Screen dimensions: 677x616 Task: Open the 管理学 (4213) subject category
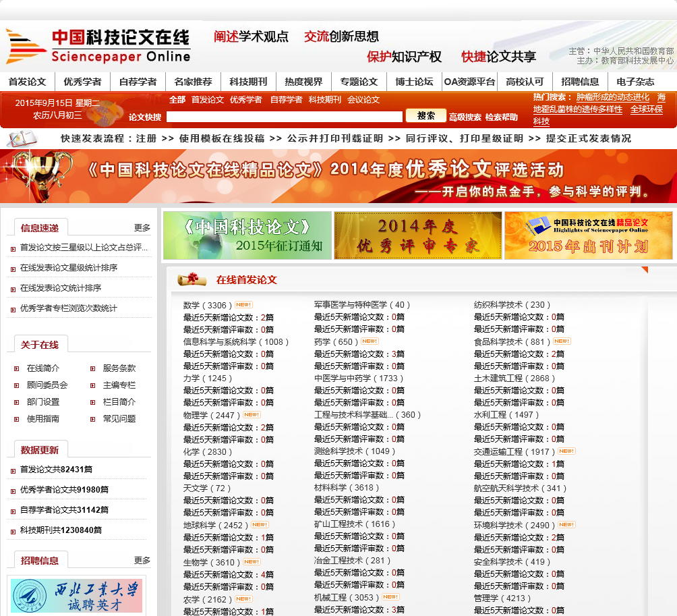[502, 598]
